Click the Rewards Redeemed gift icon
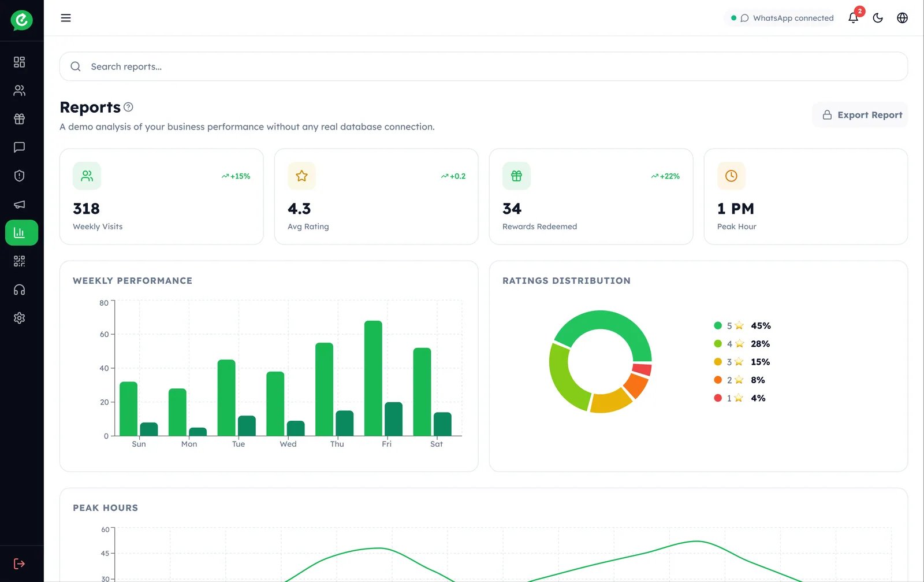This screenshot has height=582, width=924. [x=516, y=176]
